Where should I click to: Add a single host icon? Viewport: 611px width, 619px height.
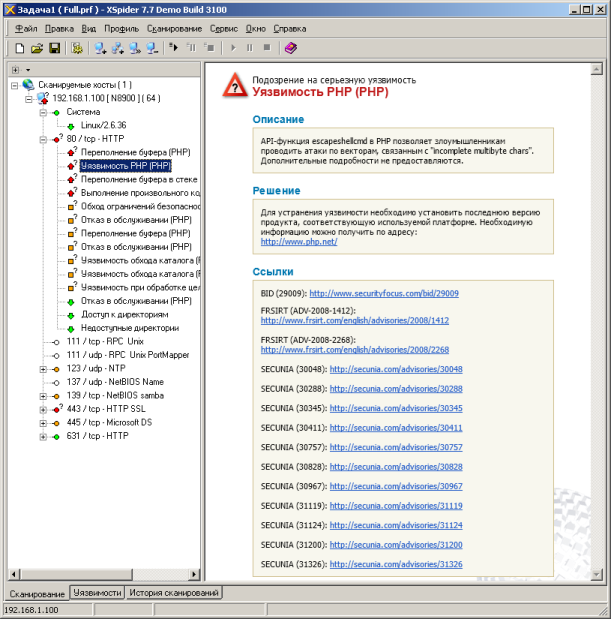pos(100,48)
